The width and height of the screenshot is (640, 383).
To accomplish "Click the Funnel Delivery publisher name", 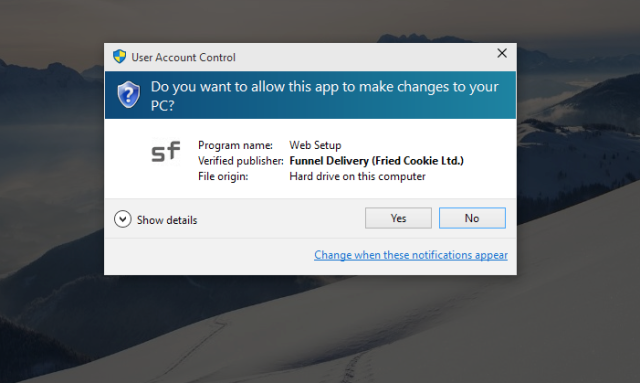I will [376, 160].
